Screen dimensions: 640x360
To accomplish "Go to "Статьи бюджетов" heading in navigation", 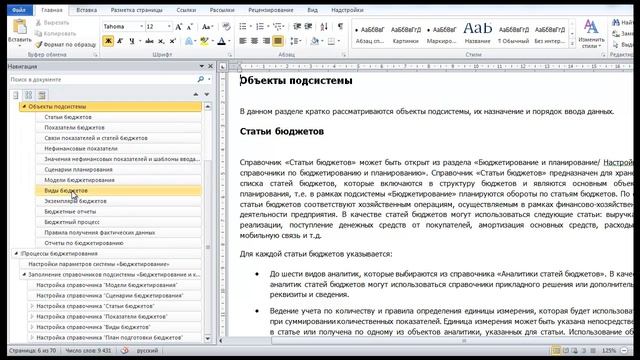I will pyautogui.click(x=118, y=117).
